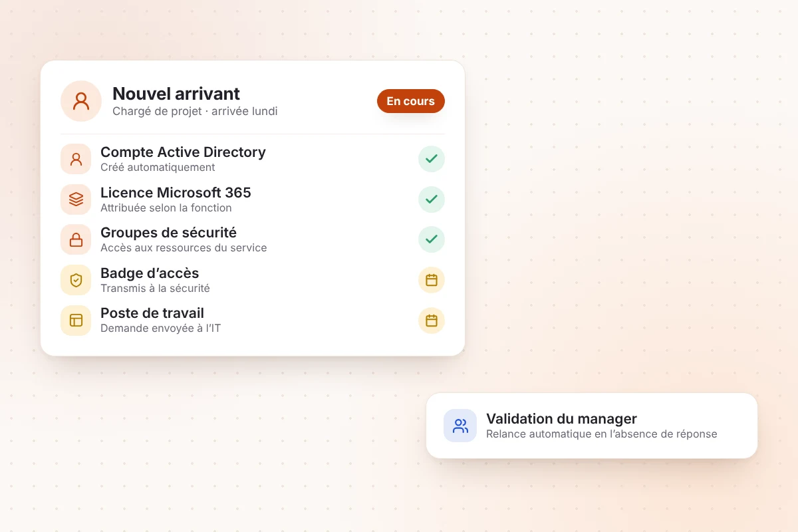Click the Poste de travail layout icon
The image size is (798, 532).
pyautogui.click(x=76, y=320)
